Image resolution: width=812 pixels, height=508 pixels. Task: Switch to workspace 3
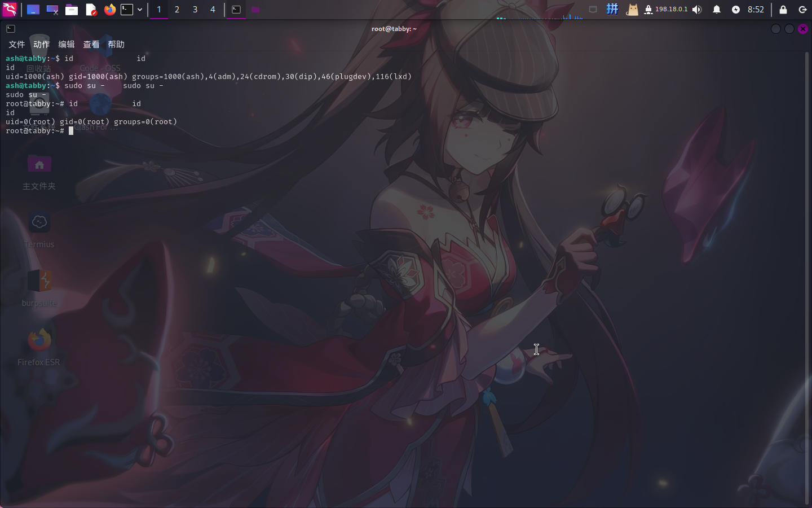click(x=195, y=10)
